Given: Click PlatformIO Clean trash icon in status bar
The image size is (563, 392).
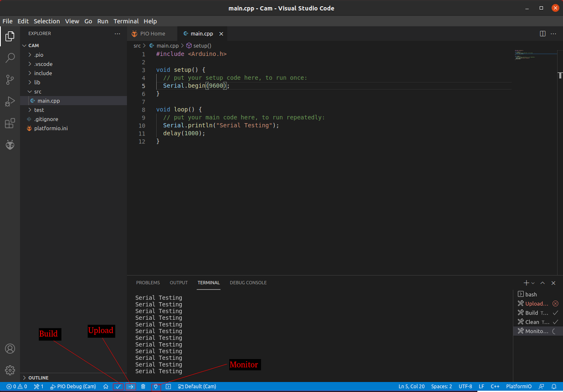Looking at the screenshot, I should [x=143, y=387].
